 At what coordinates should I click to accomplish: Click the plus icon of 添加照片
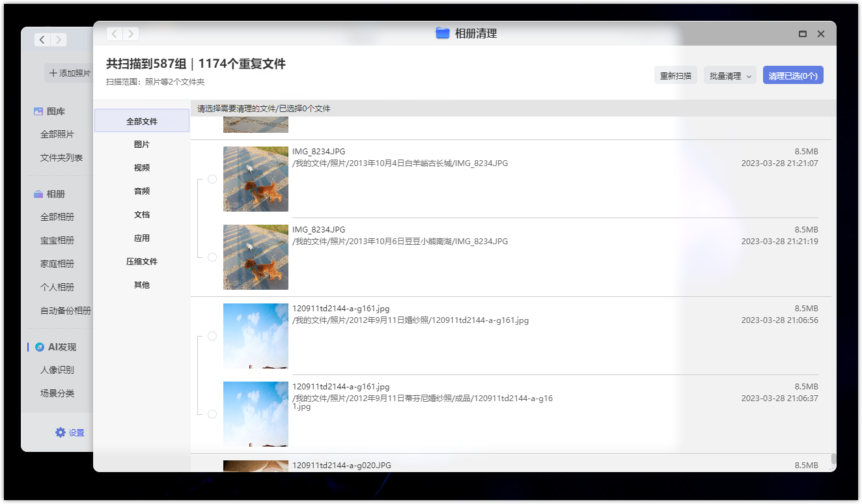tap(53, 74)
